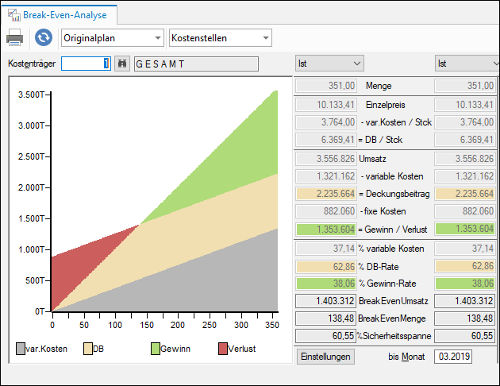The height and width of the screenshot is (386, 500).
Task: Click the 'BreakEvenMenge' label
Action: [392, 319]
